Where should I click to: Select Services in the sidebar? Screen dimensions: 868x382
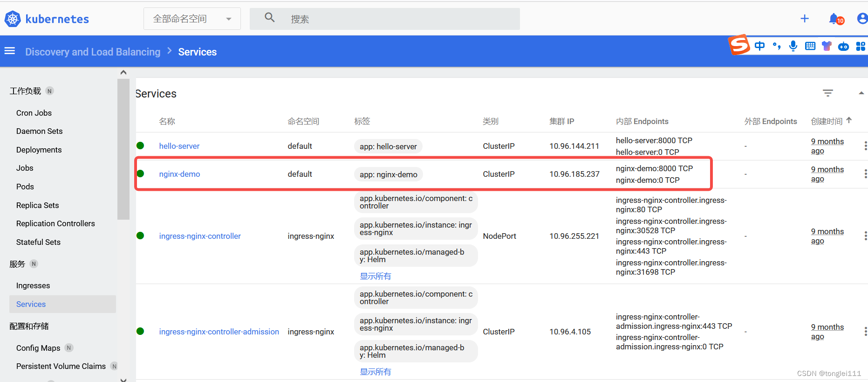point(62,304)
